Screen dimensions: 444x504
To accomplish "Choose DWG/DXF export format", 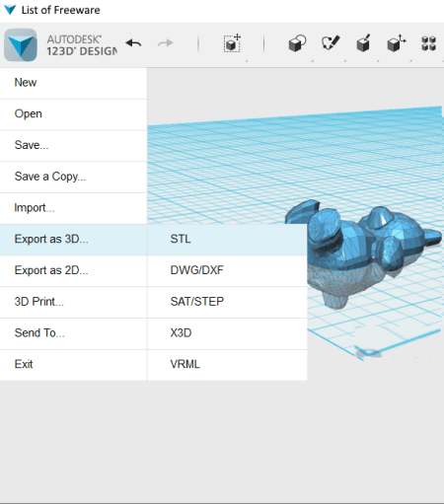I will tap(227, 271).
